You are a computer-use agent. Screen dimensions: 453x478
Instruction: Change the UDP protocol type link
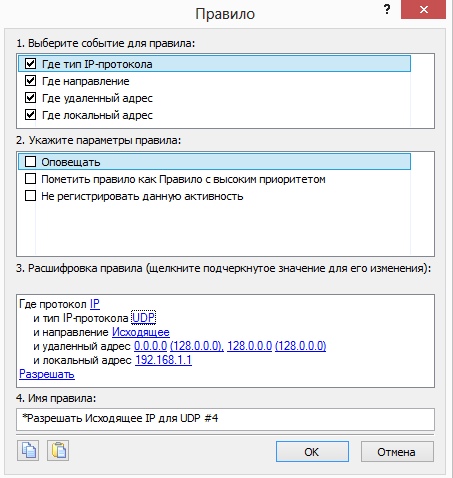pos(143,318)
